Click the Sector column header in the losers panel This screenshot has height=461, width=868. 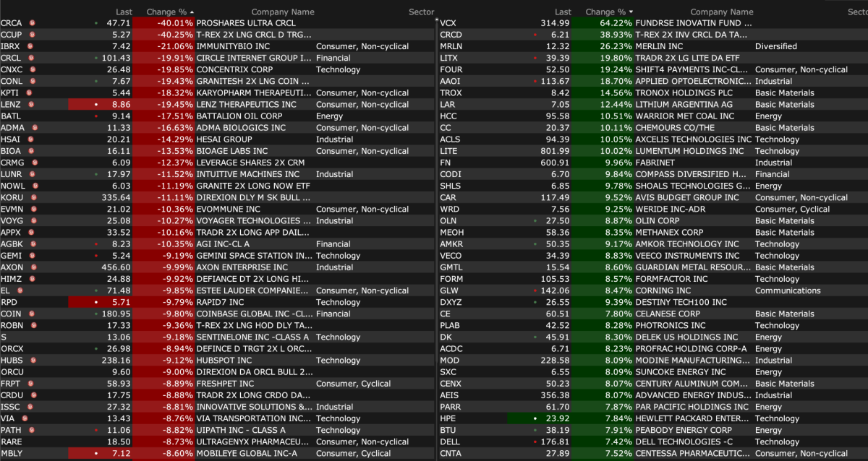[x=421, y=12]
